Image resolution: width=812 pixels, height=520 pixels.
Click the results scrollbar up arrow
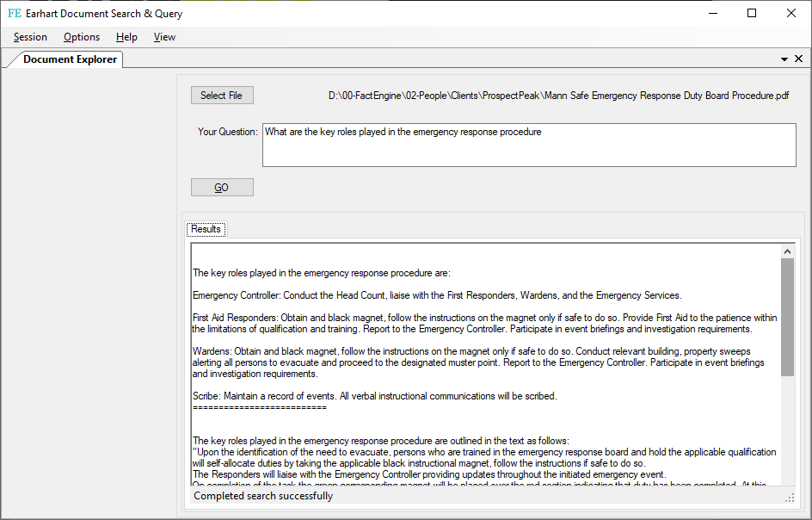tap(787, 251)
